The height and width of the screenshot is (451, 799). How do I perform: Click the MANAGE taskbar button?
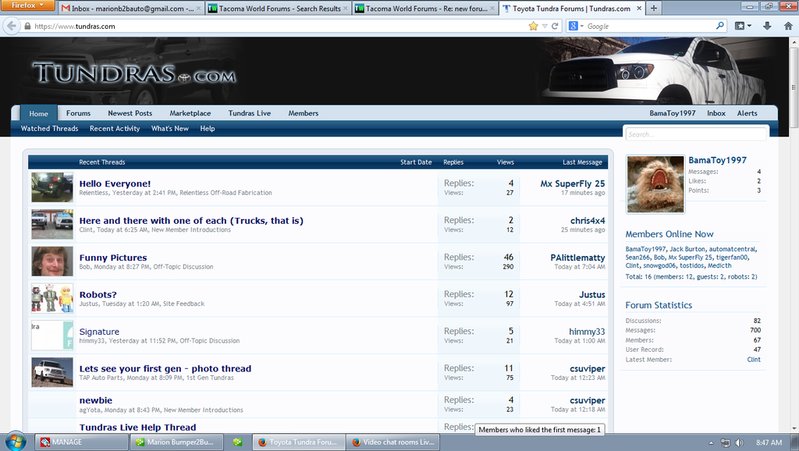[82, 442]
